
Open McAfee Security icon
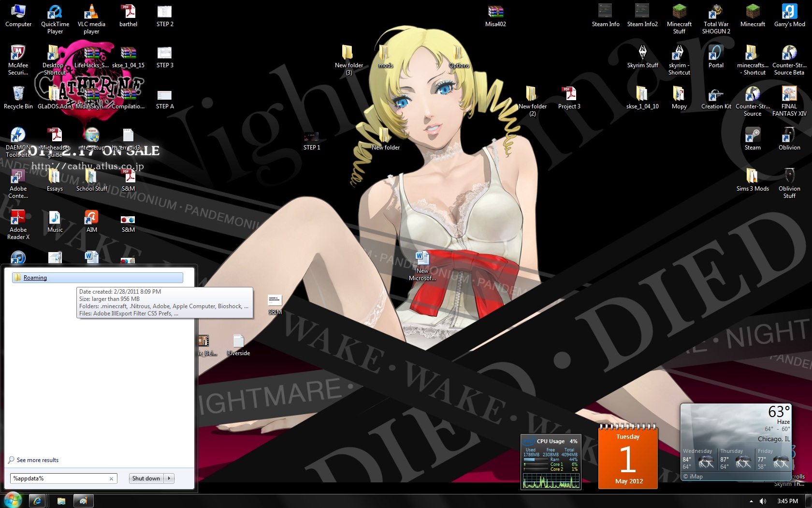pyautogui.click(x=18, y=60)
